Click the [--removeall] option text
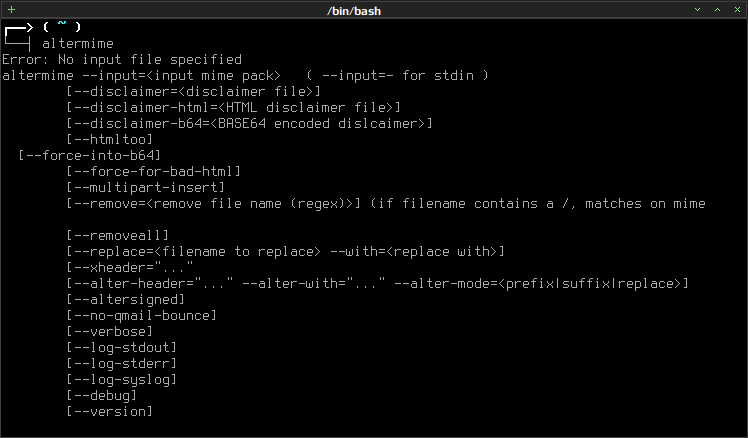Image resolution: width=748 pixels, height=438 pixels. tap(118, 235)
